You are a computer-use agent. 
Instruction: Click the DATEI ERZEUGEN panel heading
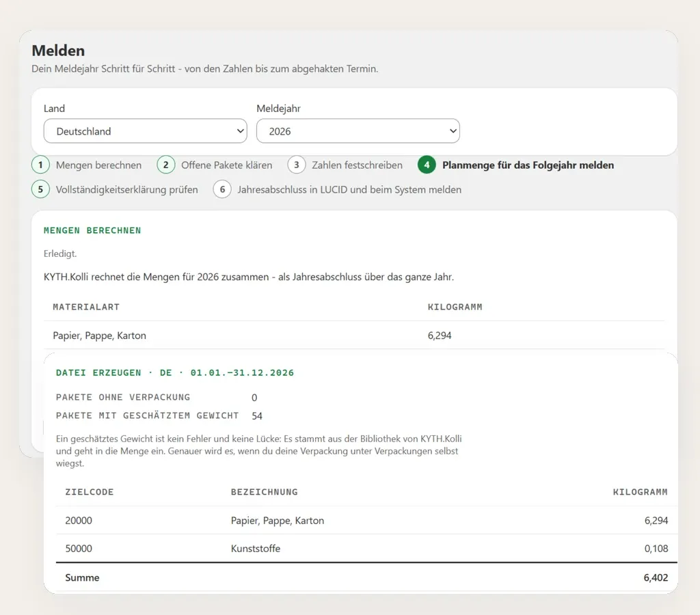(175, 372)
